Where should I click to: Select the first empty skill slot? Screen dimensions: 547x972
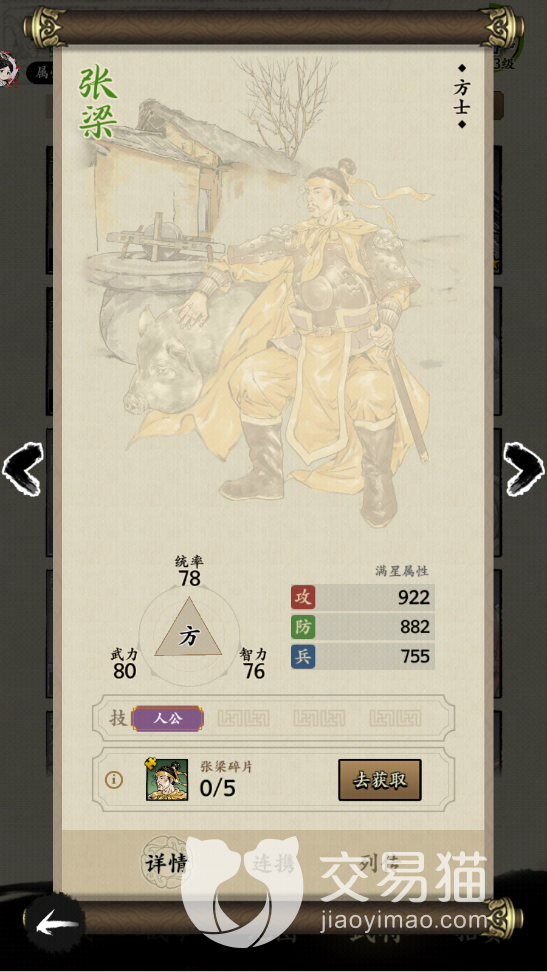244,719
